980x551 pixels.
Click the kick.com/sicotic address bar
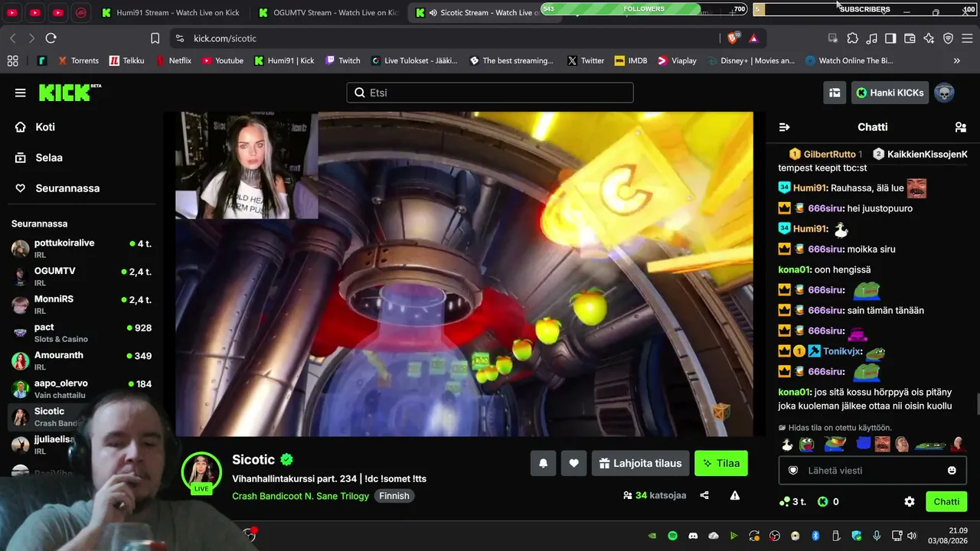(x=444, y=38)
